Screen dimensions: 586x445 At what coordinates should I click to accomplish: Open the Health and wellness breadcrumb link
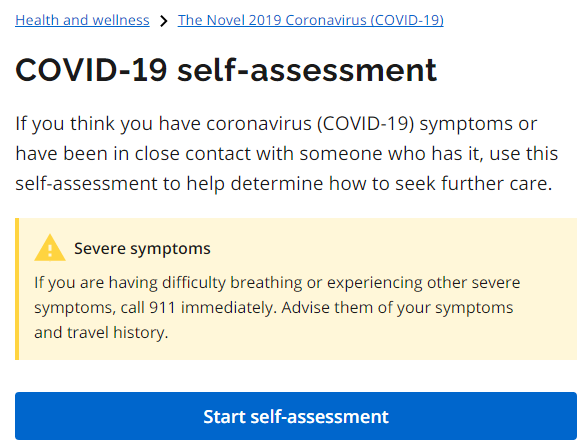pyautogui.click(x=82, y=20)
